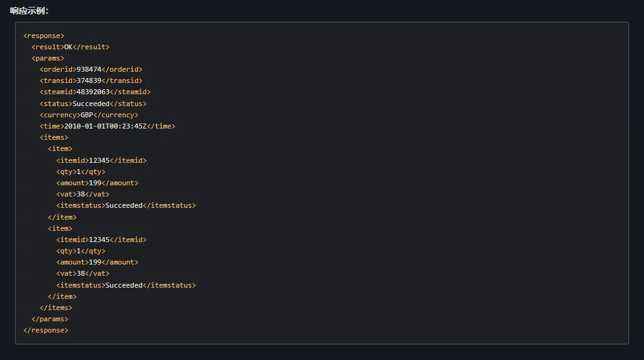Click the closing </params> tag

coord(50,319)
